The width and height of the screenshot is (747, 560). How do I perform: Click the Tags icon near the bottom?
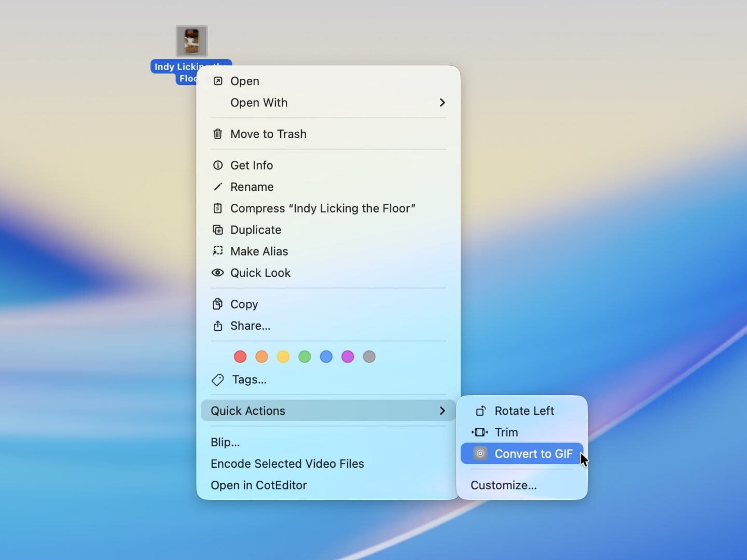point(217,380)
